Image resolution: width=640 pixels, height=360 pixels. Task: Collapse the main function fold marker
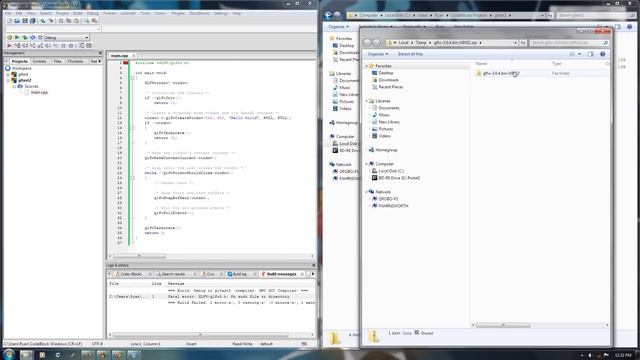[133, 78]
